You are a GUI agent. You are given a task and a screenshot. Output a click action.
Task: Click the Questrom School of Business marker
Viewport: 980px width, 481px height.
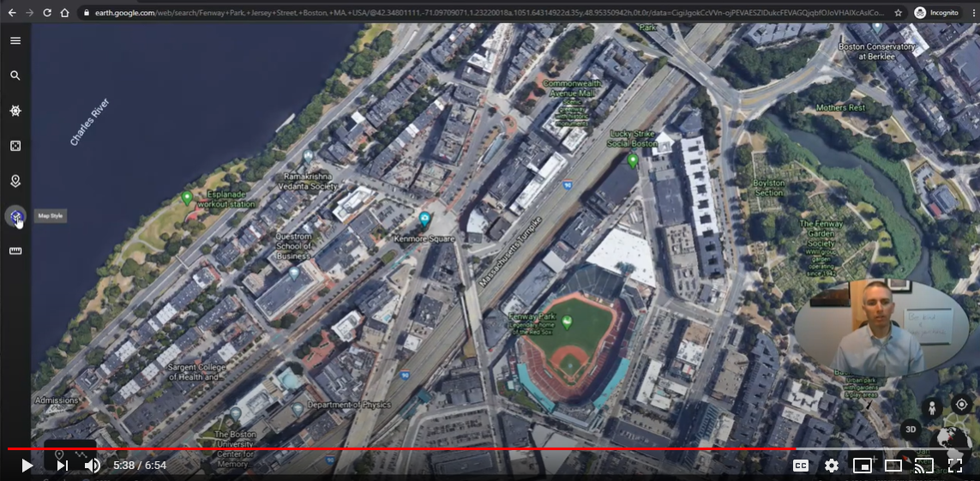pos(294,273)
